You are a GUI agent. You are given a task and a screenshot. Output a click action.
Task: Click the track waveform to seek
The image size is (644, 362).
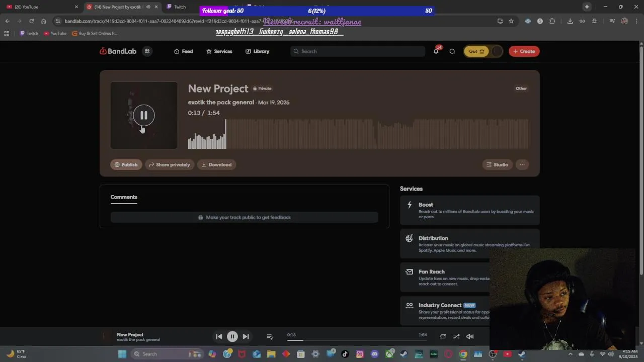click(358, 134)
